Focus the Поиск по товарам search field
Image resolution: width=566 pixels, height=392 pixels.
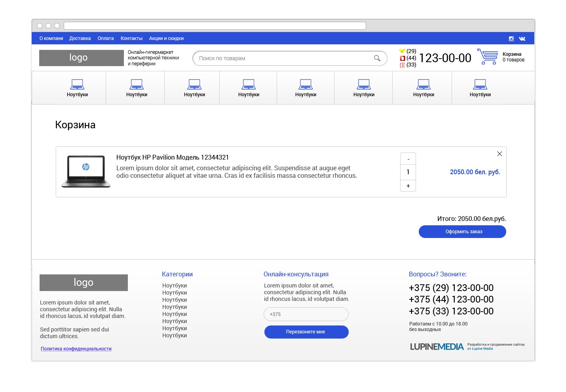pyautogui.click(x=290, y=58)
